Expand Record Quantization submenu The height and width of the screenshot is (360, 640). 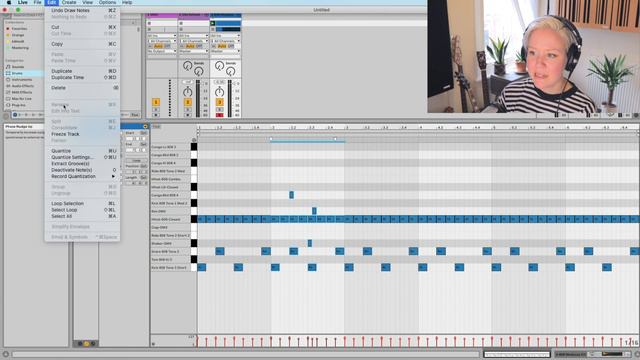point(82,176)
